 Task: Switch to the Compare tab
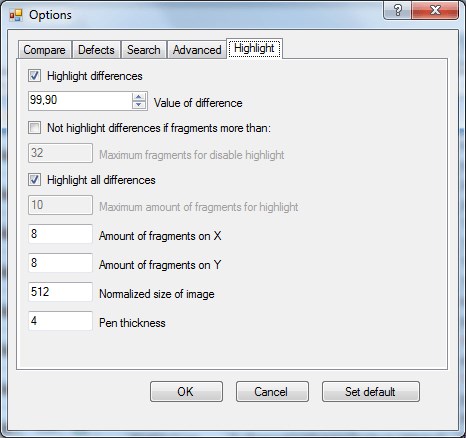click(x=44, y=50)
